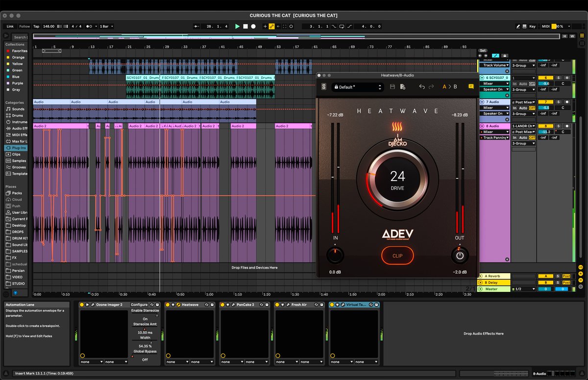
Task: Click the Virtual Ta... device save preset icon
Action: [376, 305]
